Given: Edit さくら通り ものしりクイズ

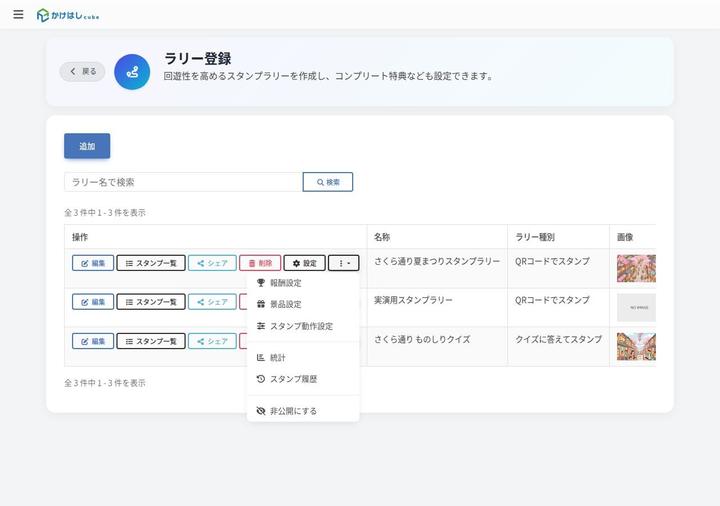Looking at the screenshot, I should 93,341.
